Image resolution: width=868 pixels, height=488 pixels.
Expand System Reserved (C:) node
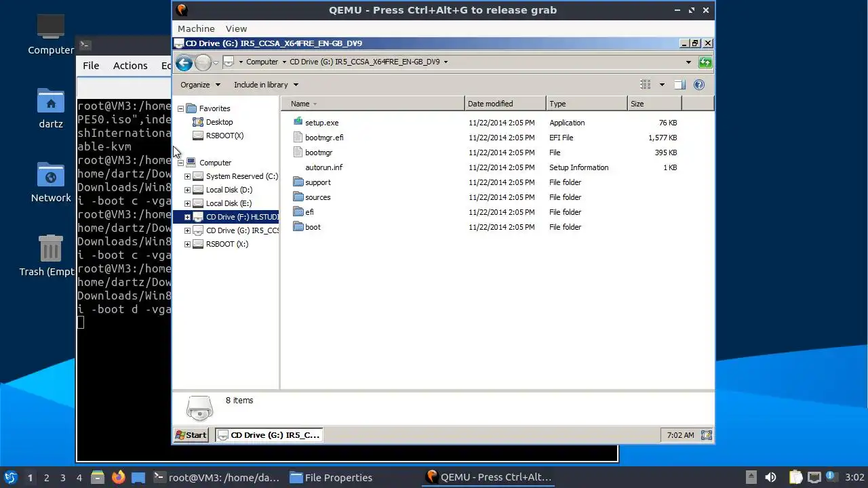coord(187,176)
